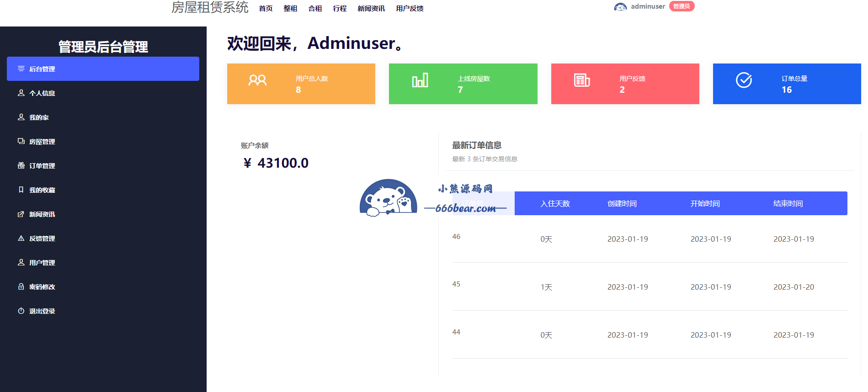This screenshot has width=868, height=392.
Task: Click the bar chart icon on 上线房屋数 card
Action: 420,80
